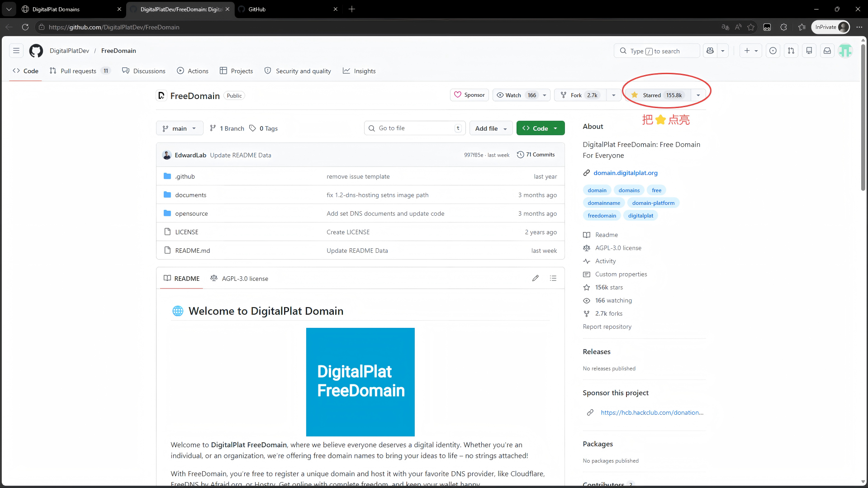This screenshot has height=488, width=868.
Task: Expand the main branch dropdown
Action: click(179, 128)
